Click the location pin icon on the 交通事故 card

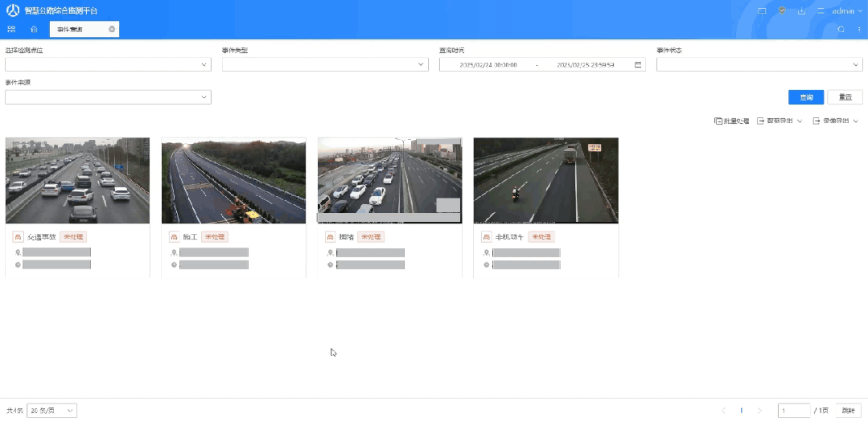tap(18, 252)
